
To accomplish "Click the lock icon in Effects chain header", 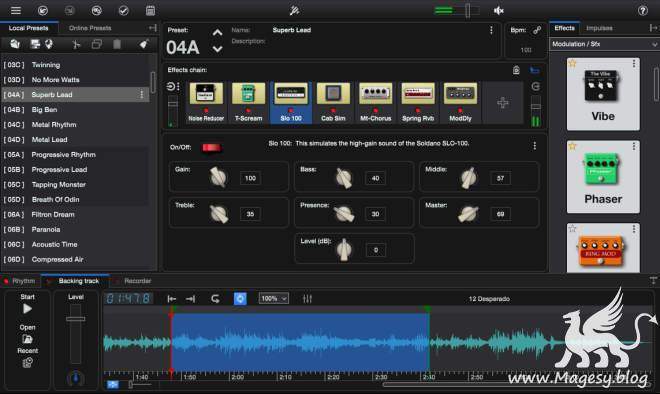I will 516,70.
